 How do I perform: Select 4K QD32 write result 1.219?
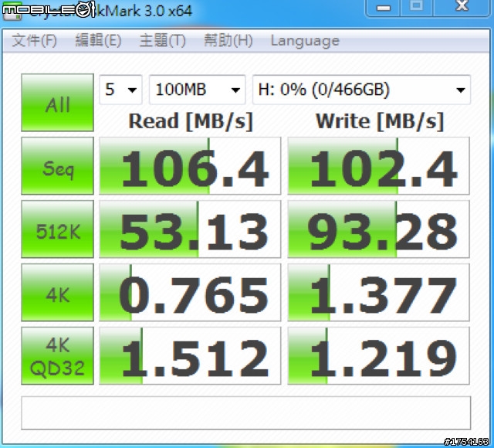378,356
